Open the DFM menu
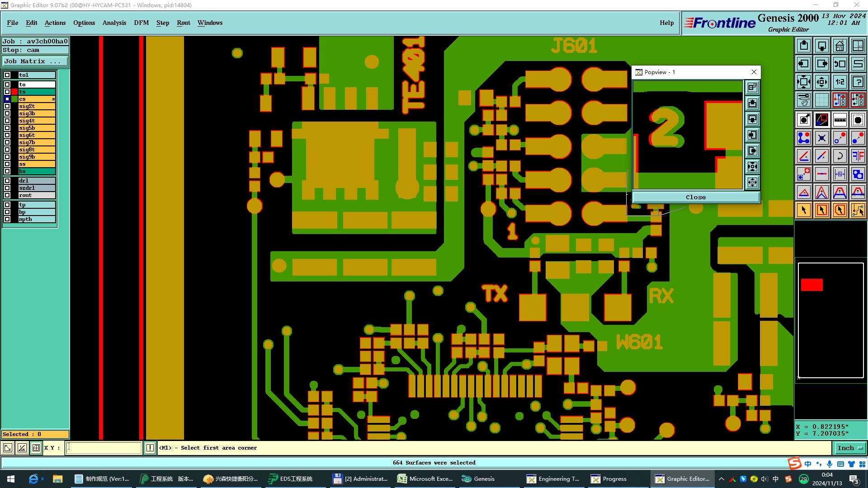Screen dimensions: 868x488 point(142,23)
